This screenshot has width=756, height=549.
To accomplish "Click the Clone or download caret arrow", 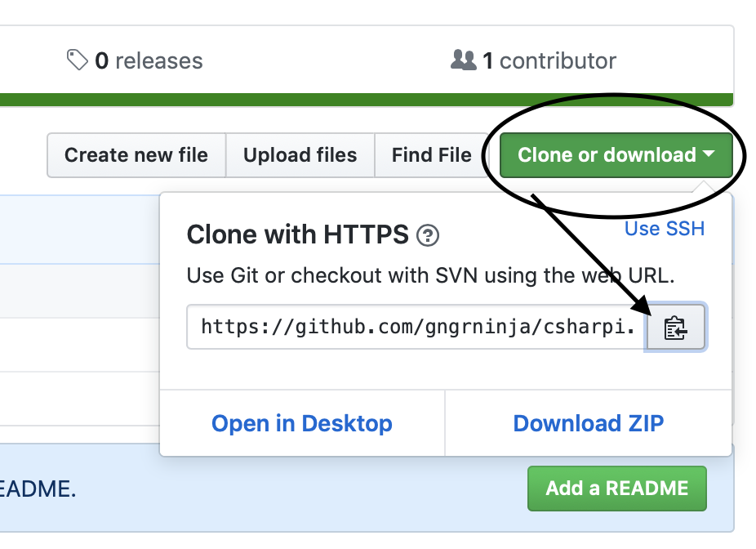I will pos(708,154).
